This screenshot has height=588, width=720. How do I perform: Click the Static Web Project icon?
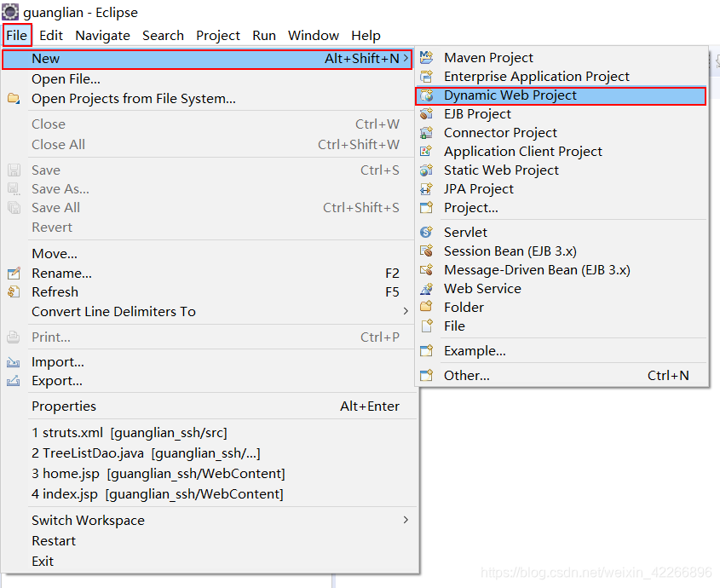(x=426, y=170)
